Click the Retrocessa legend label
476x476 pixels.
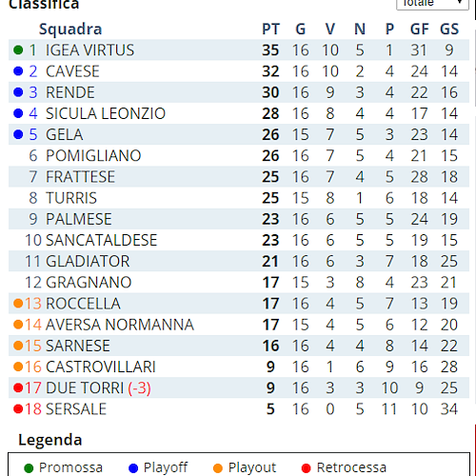pyautogui.click(x=351, y=467)
